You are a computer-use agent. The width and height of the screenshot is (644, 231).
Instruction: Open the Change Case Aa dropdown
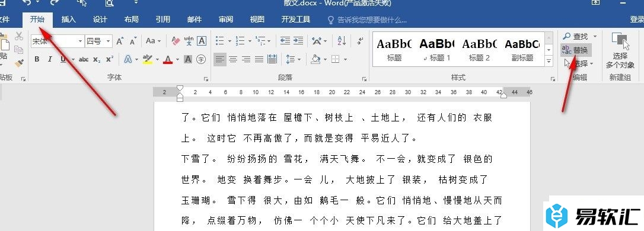coord(153,41)
